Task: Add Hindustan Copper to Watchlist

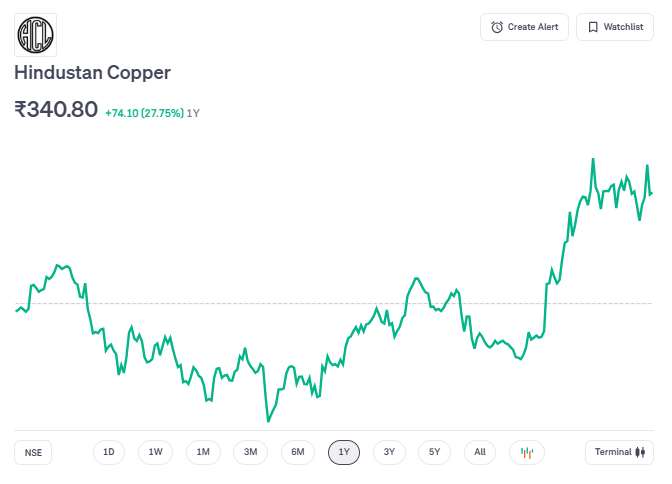Action: click(615, 27)
